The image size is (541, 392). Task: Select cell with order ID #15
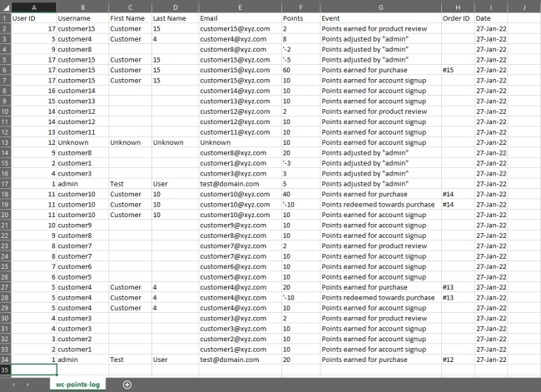pyautogui.click(x=458, y=70)
